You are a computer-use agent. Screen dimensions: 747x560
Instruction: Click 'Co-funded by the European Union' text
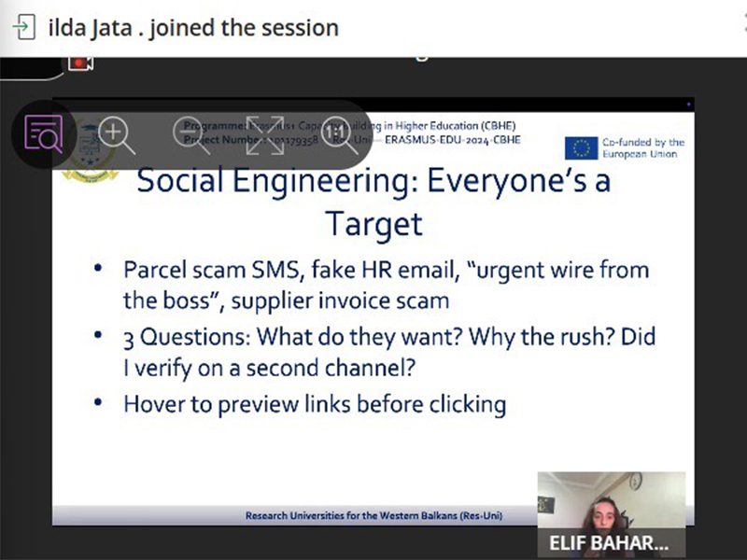[642, 147]
